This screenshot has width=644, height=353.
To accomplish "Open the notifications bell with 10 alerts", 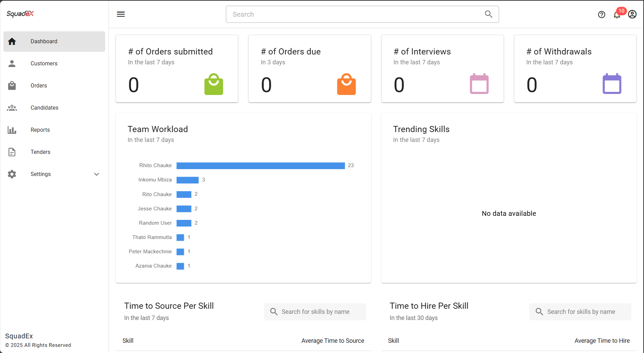I will (617, 15).
